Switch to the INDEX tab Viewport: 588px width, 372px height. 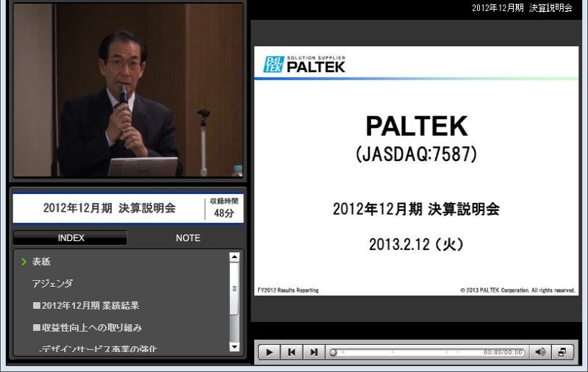71,237
